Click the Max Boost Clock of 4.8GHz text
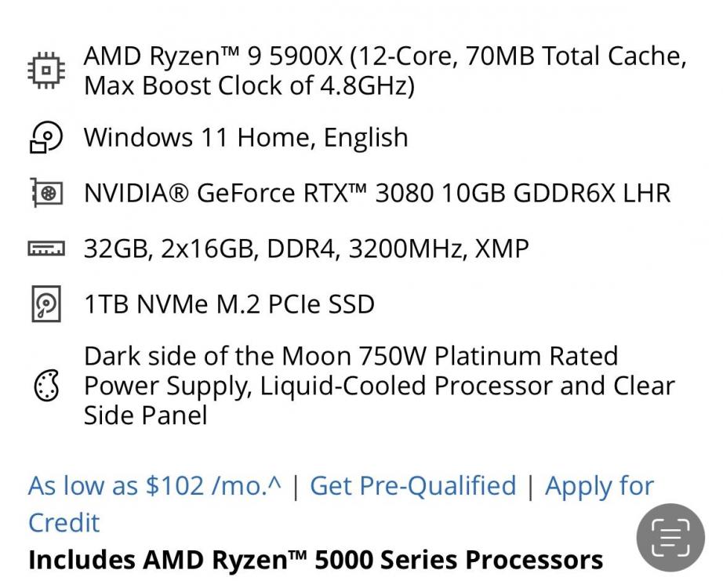The width and height of the screenshot is (723, 588). (x=249, y=86)
